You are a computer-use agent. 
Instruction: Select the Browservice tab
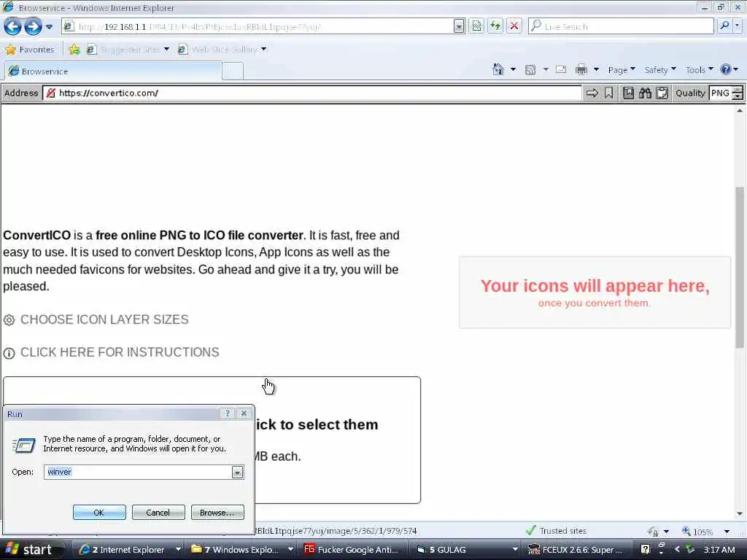(113, 71)
